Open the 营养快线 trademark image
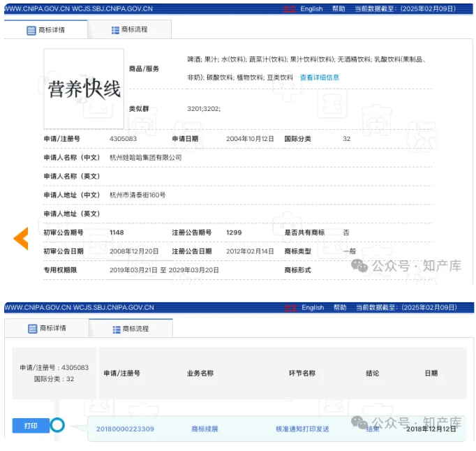 (x=84, y=89)
